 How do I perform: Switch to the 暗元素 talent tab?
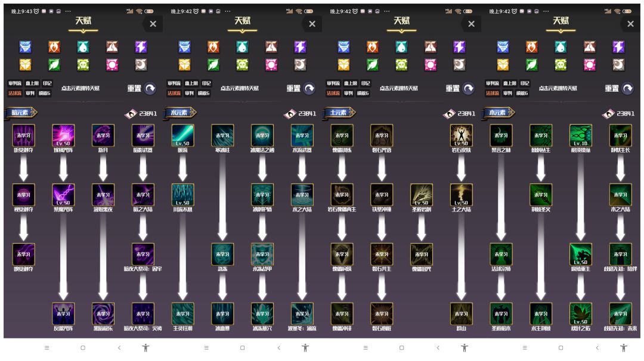pyautogui.click(x=20, y=113)
